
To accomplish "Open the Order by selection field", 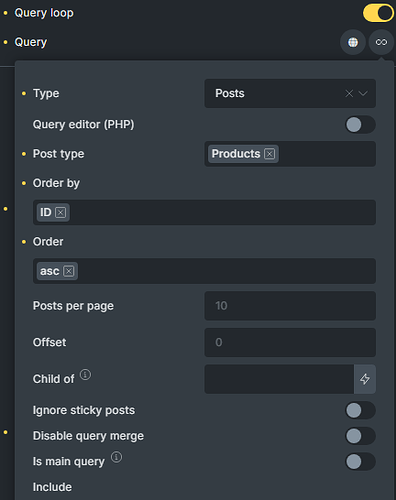I will point(204,213).
